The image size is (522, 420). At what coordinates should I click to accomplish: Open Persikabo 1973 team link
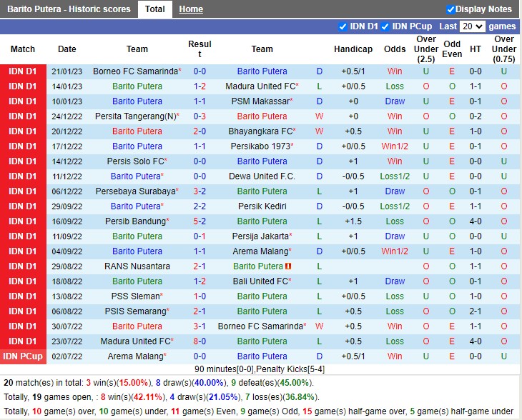click(260, 146)
